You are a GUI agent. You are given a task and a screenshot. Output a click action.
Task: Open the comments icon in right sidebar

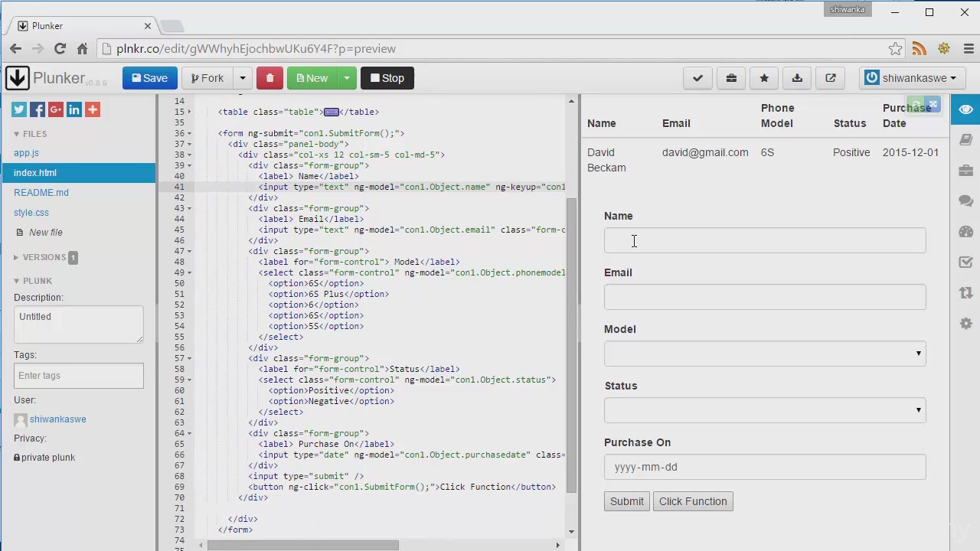tap(965, 201)
